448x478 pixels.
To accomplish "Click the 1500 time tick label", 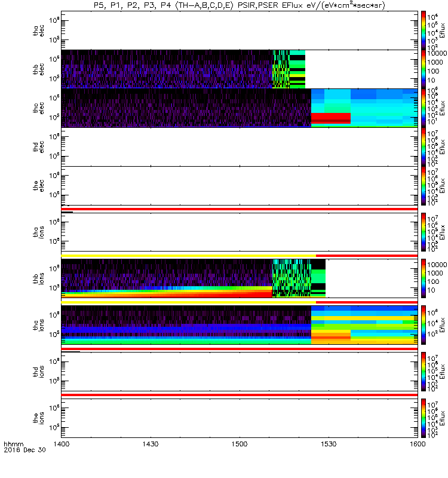I will click(x=240, y=444).
